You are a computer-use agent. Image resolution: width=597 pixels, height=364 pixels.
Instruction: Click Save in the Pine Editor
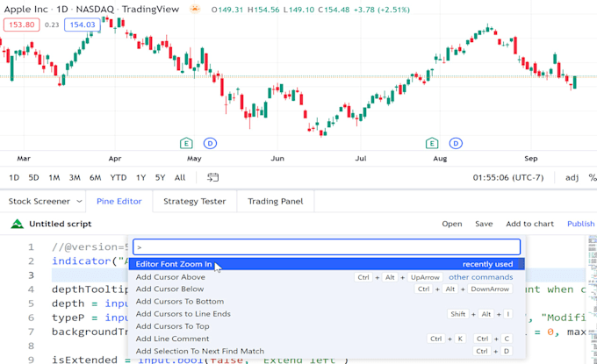(x=484, y=224)
